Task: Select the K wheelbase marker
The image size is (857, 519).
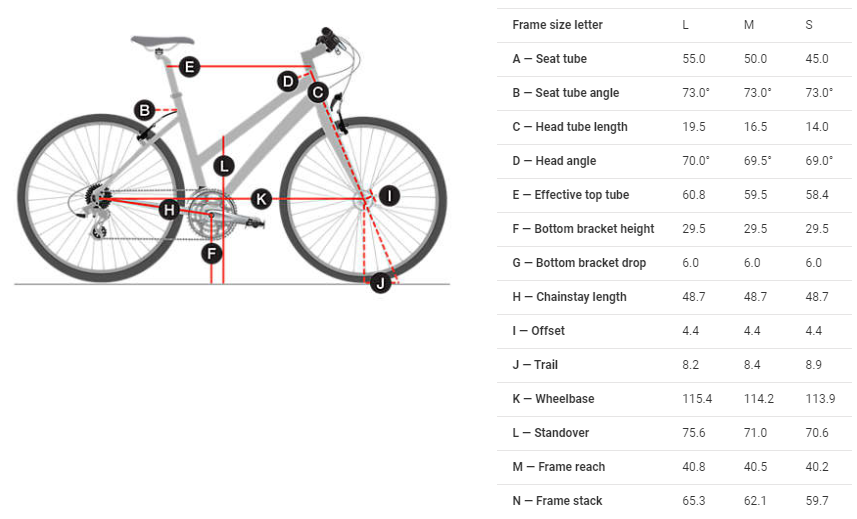Action: [261, 198]
